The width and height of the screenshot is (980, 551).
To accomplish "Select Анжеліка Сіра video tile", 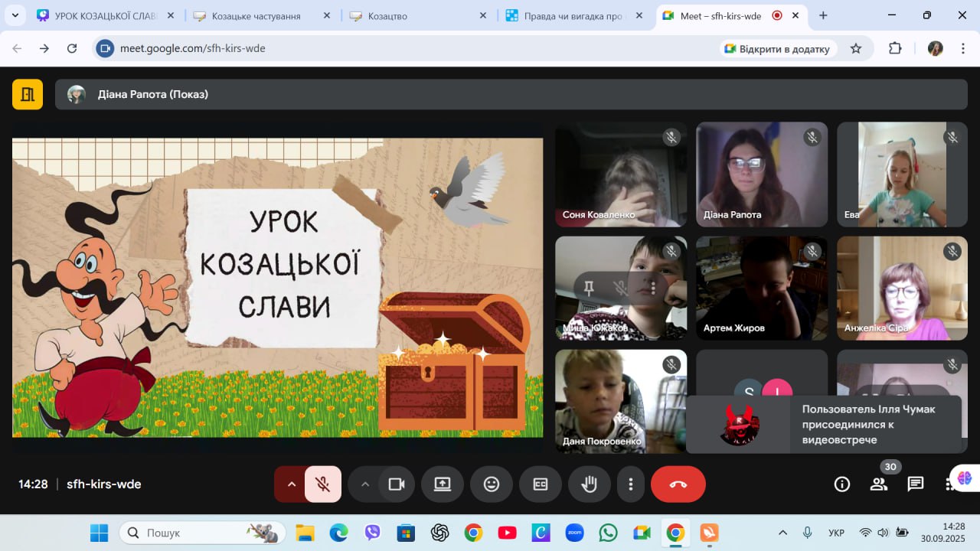I will (902, 288).
